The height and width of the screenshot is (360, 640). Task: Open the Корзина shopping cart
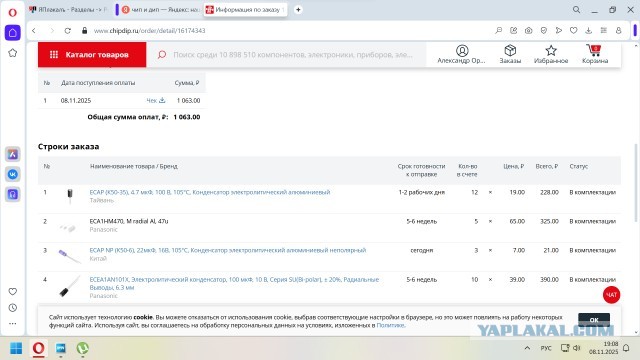point(595,54)
